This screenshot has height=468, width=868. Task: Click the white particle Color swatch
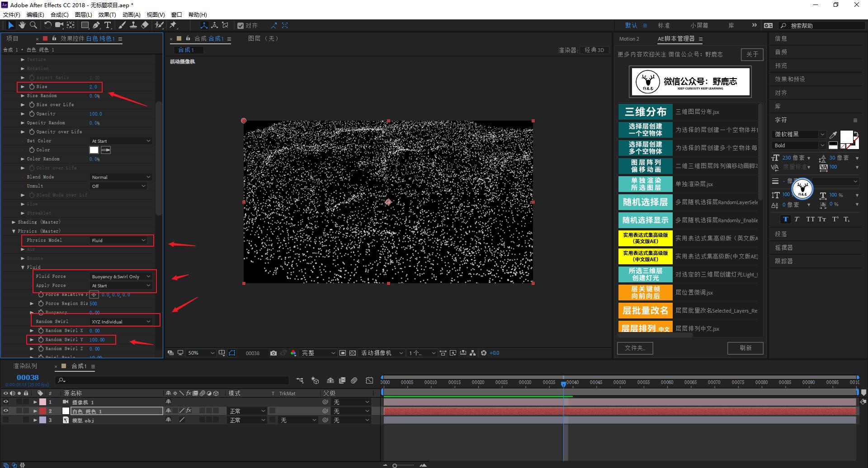pos(94,150)
